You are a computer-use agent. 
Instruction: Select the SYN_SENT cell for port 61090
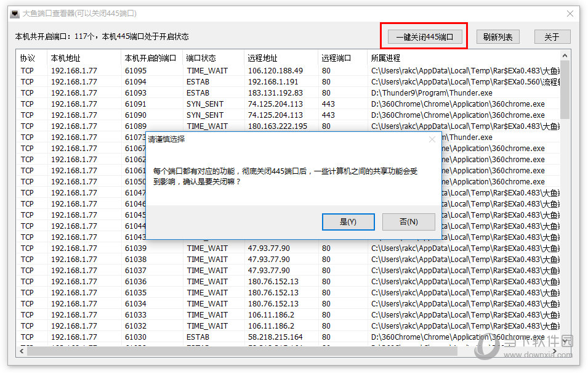[205, 115]
